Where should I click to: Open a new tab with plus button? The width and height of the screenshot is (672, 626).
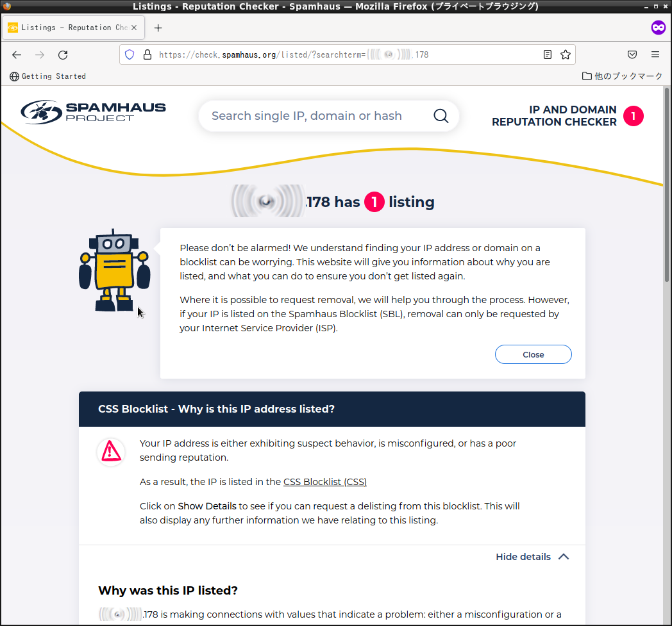tap(158, 28)
